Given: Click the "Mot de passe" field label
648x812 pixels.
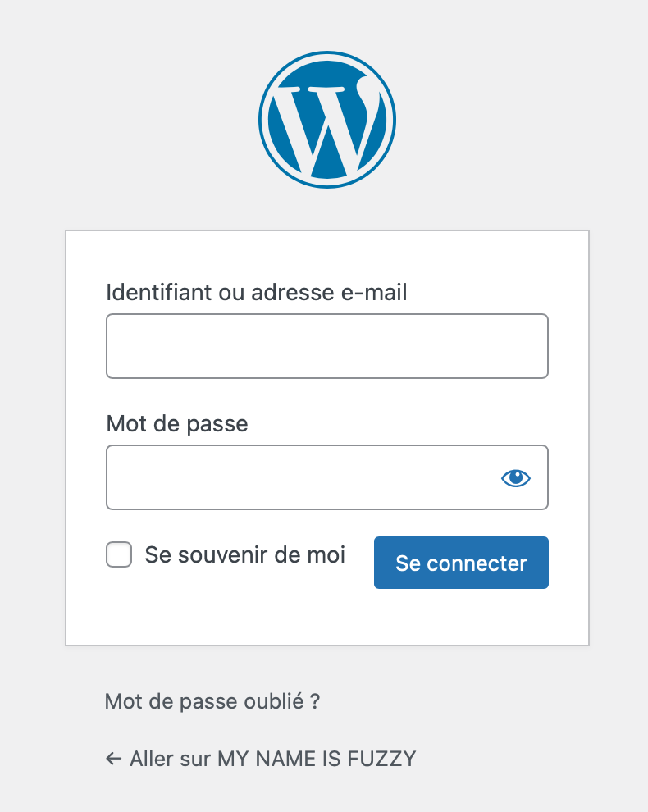Looking at the screenshot, I should 177,424.
